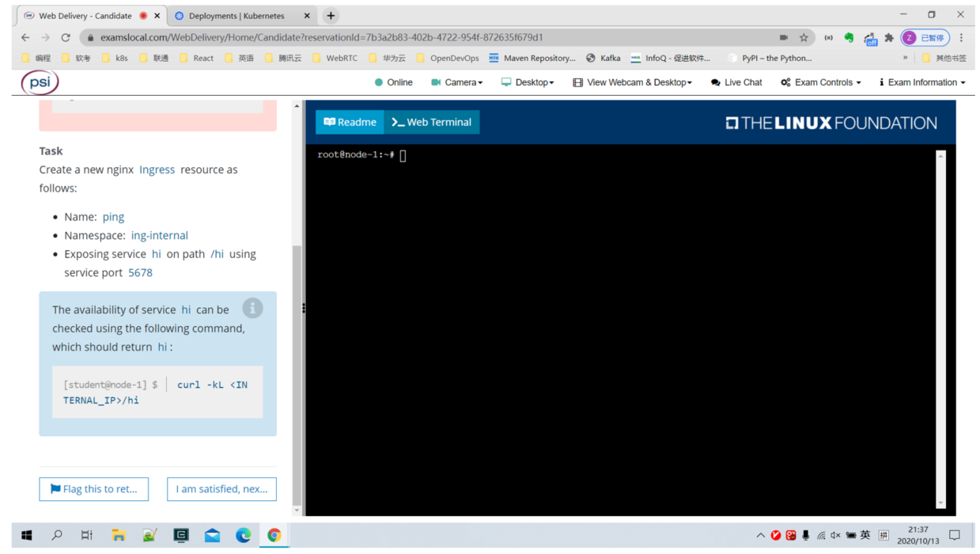The height and width of the screenshot is (554, 980).
Task: Open the OpenDevOps bookmarks folder
Action: pyautogui.click(x=448, y=58)
